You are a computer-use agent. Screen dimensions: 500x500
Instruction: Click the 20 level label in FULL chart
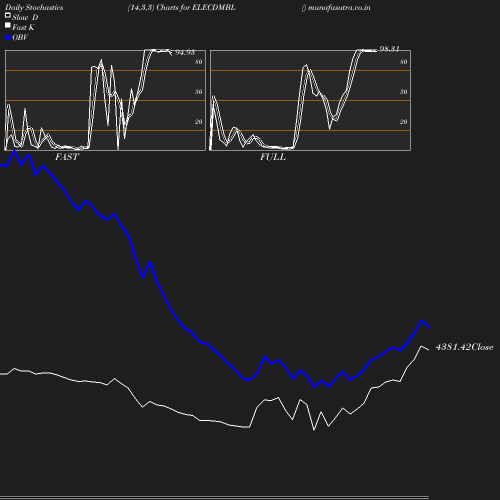tap(404, 122)
